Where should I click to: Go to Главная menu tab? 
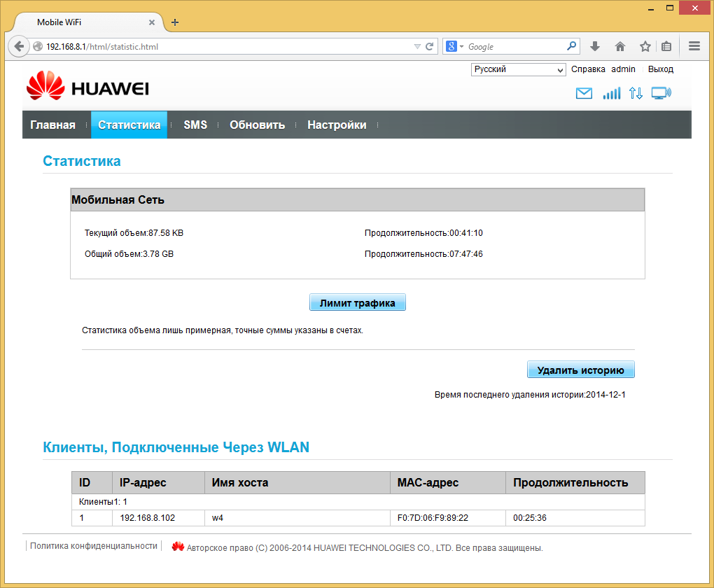pyautogui.click(x=52, y=125)
